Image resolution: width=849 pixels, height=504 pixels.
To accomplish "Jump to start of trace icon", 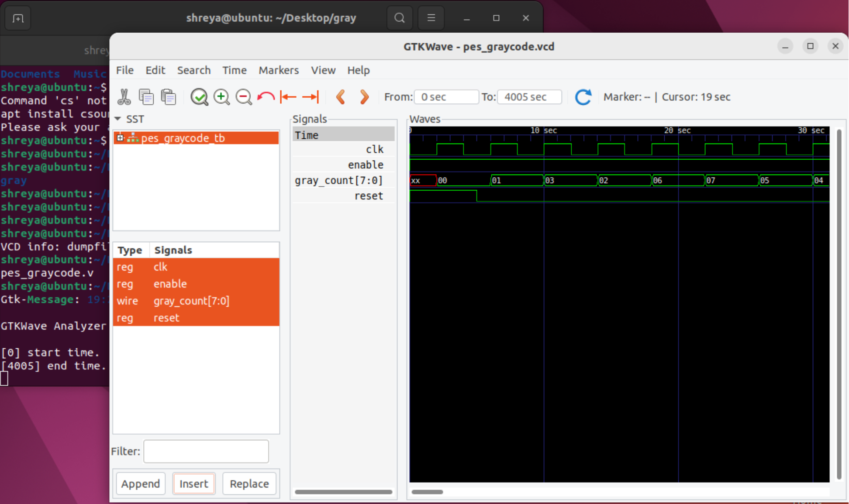I will [288, 97].
